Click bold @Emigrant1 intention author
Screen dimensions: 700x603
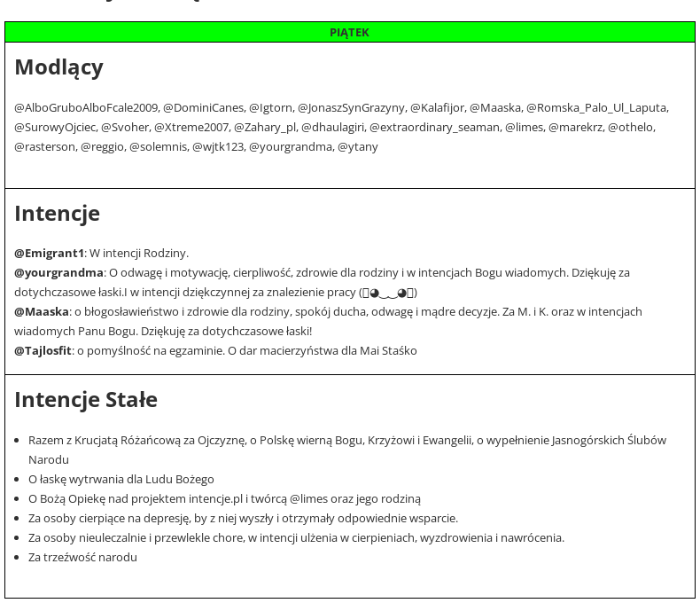pyautogui.click(x=49, y=254)
